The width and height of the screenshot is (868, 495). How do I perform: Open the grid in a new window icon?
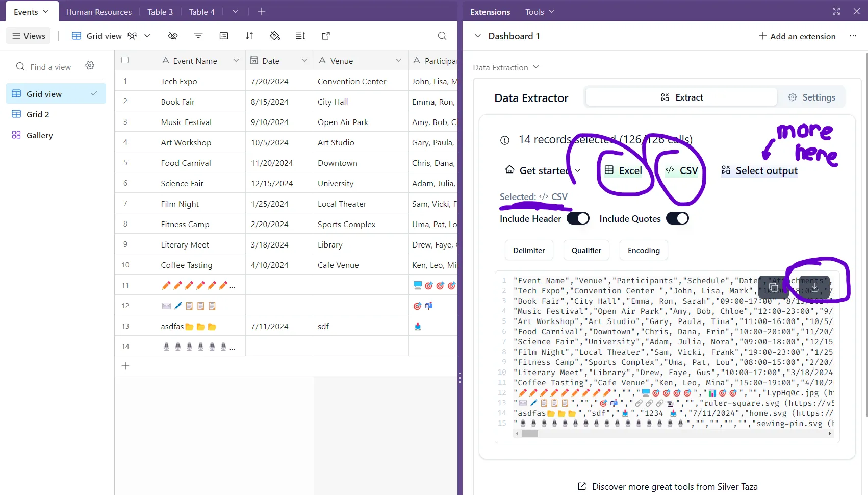pos(325,36)
